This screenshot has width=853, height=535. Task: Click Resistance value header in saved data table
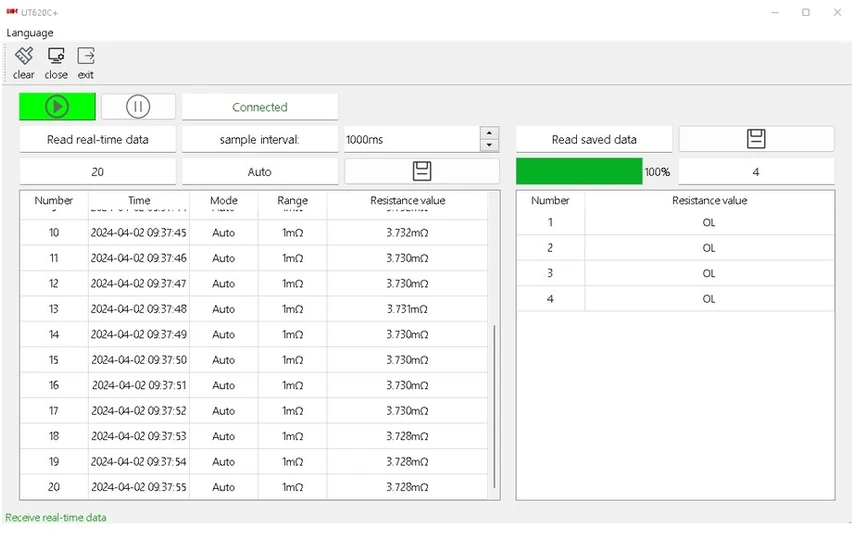pyautogui.click(x=709, y=200)
